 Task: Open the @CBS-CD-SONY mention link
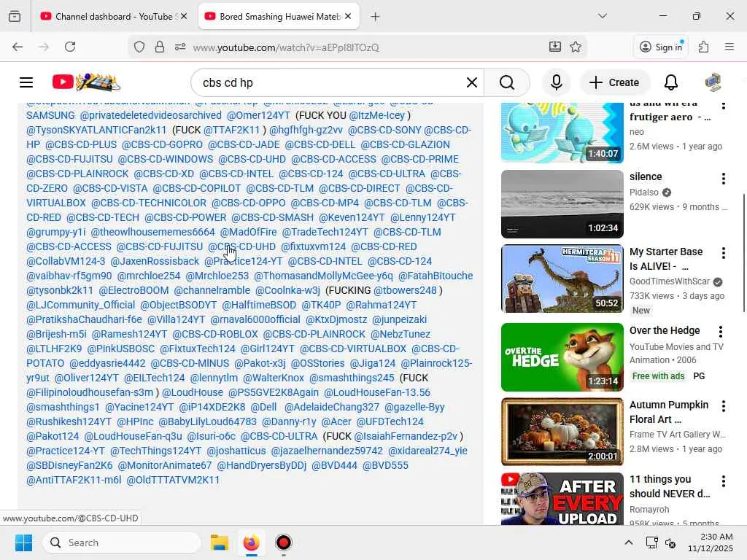(x=384, y=130)
